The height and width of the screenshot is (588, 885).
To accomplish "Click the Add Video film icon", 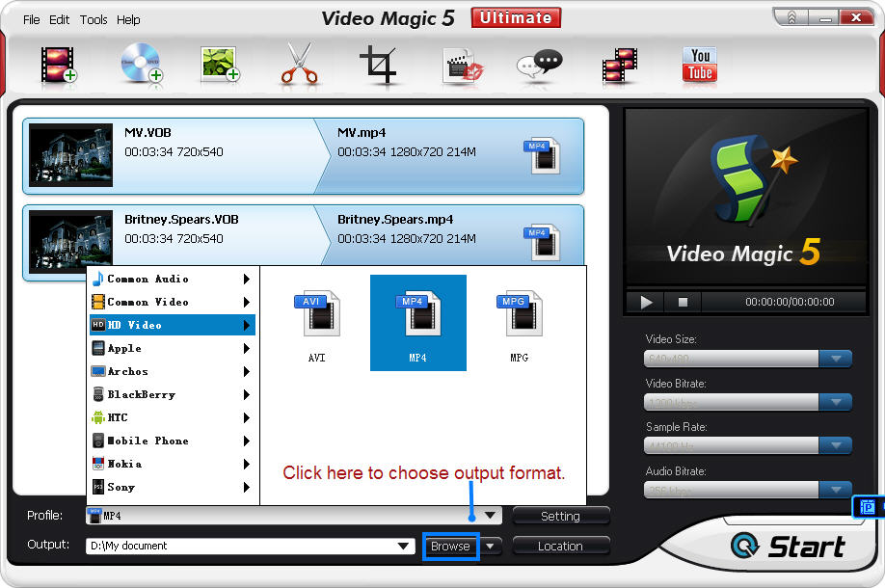I will point(58,65).
